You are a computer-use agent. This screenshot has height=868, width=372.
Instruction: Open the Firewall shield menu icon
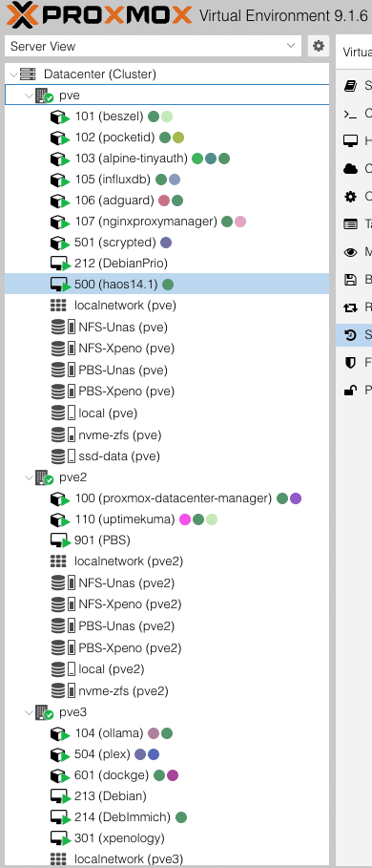tap(350, 363)
